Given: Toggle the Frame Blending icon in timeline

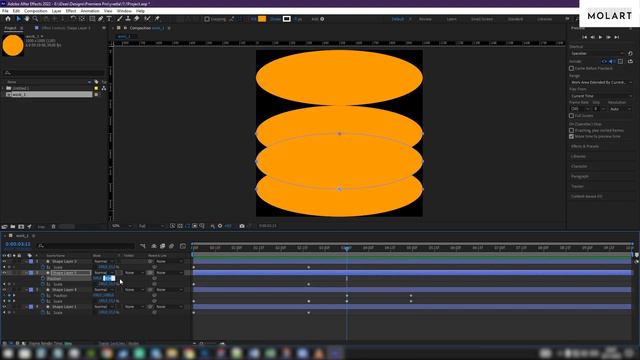Looking at the screenshot, I should 162,246.
